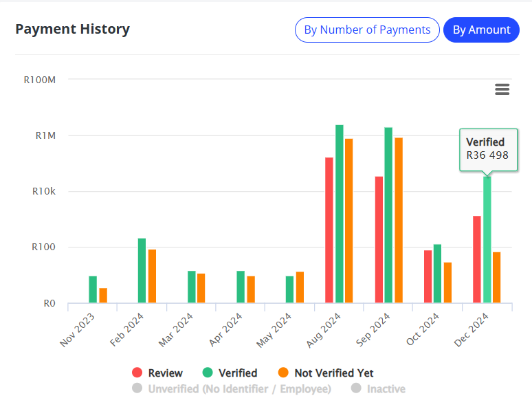Switch to By Number of Payments view

(x=367, y=30)
